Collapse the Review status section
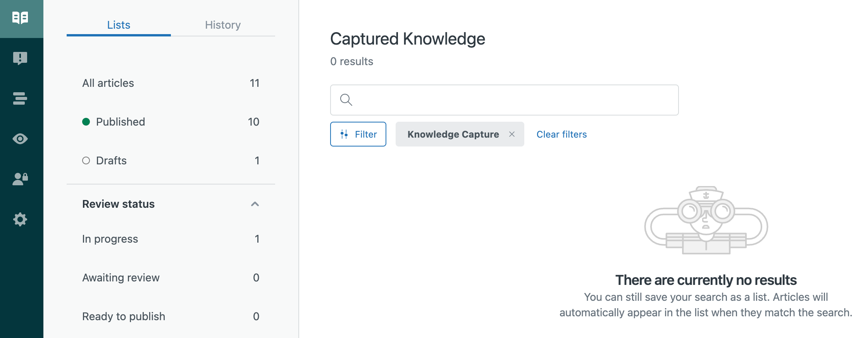The image size is (868, 338). pyautogui.click(x=255, y=204)
